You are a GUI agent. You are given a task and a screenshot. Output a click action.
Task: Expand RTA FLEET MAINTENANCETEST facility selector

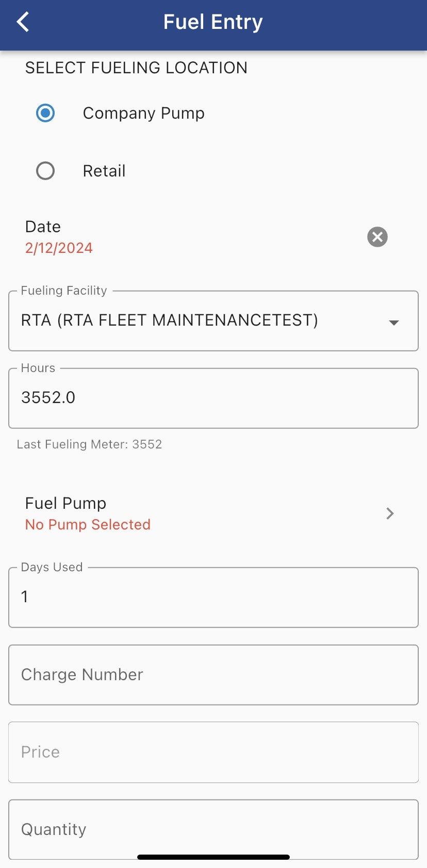coord(169,320)
